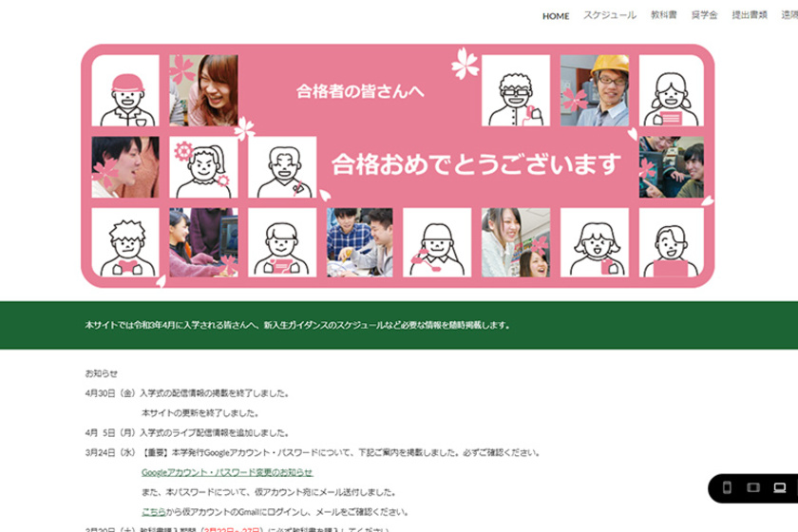Go to the 教科書 page

coord(663,16)
